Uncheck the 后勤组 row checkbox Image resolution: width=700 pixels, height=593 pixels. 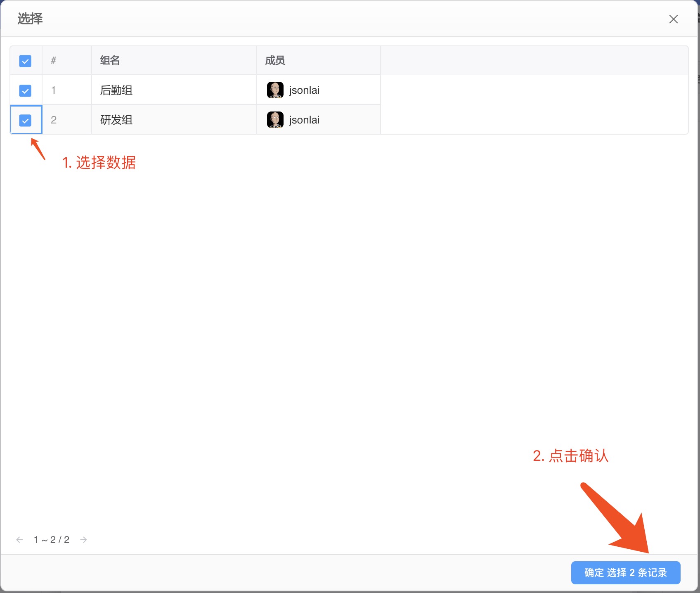[x=25, y=90]
